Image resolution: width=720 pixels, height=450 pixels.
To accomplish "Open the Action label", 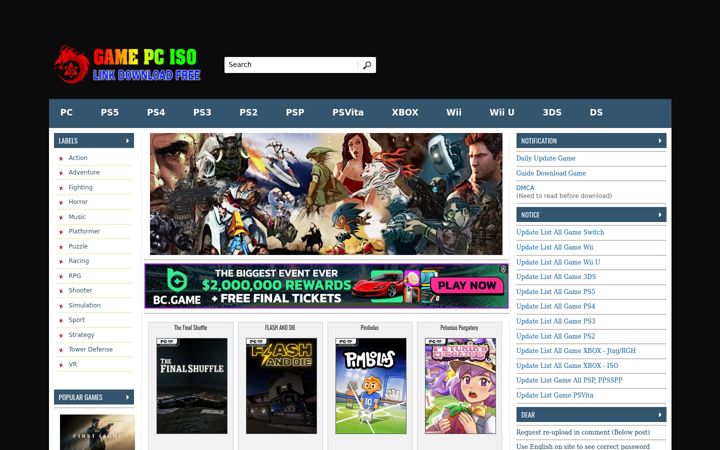I will (x=78, y=158).
